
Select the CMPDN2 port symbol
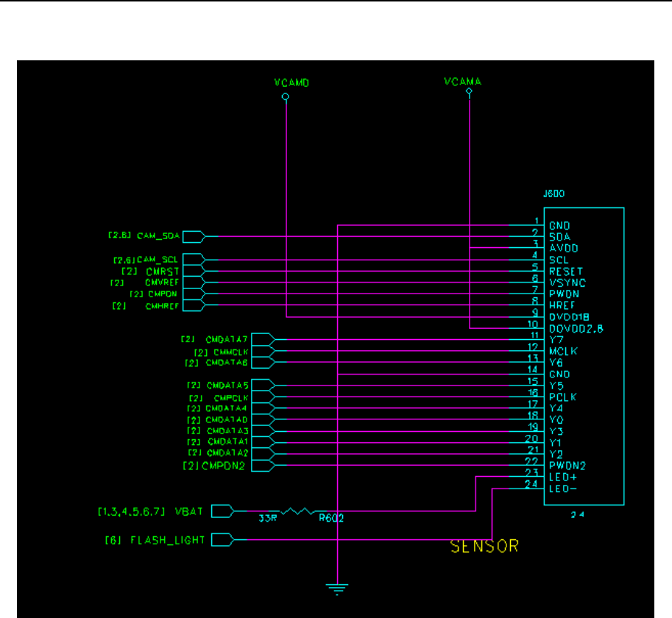[x=264, y=466]
